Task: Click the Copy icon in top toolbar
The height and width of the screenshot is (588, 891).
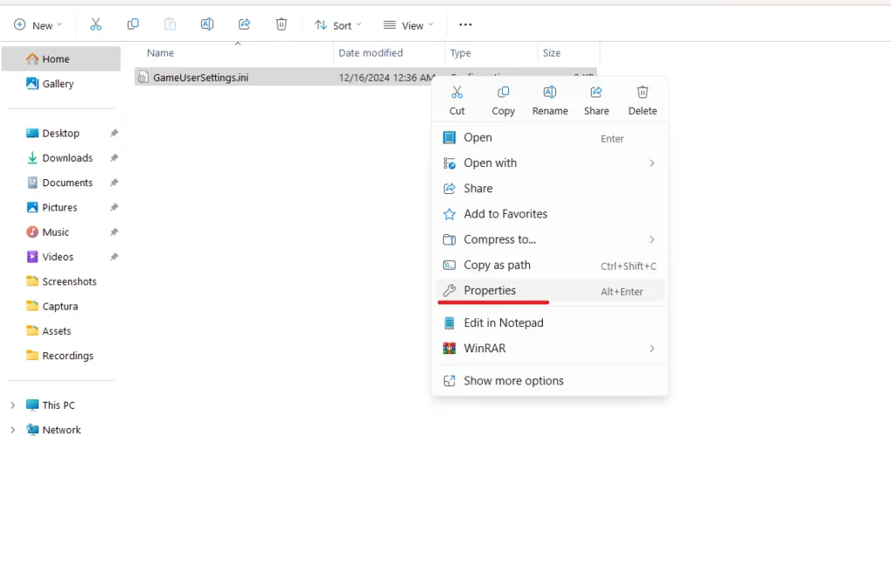Action: [x=133, y=24]
